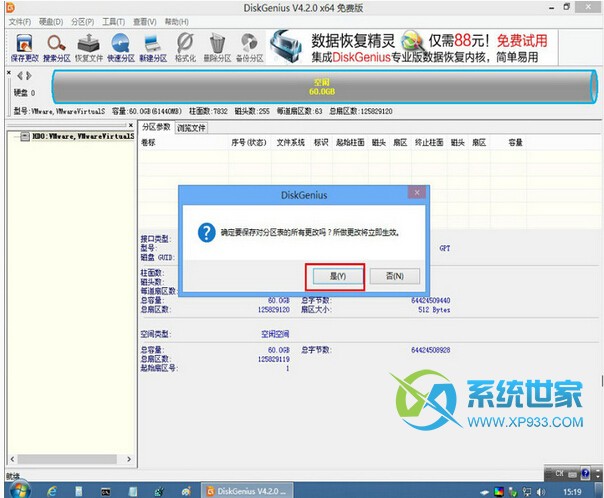The image size is (604, 498).
Task: Collapse the HD0 tree node
Action: [x=25, y=136]
